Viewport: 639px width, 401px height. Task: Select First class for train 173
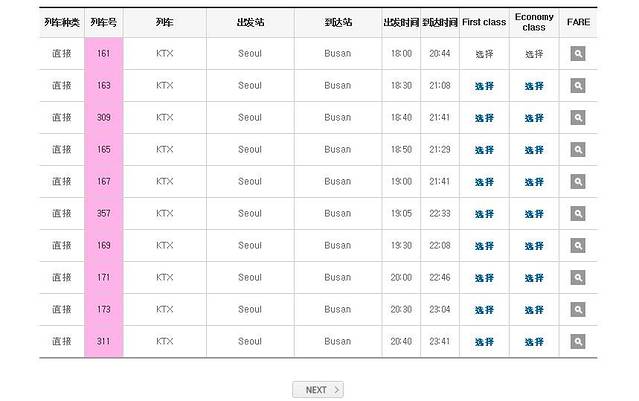pos(484,310)
